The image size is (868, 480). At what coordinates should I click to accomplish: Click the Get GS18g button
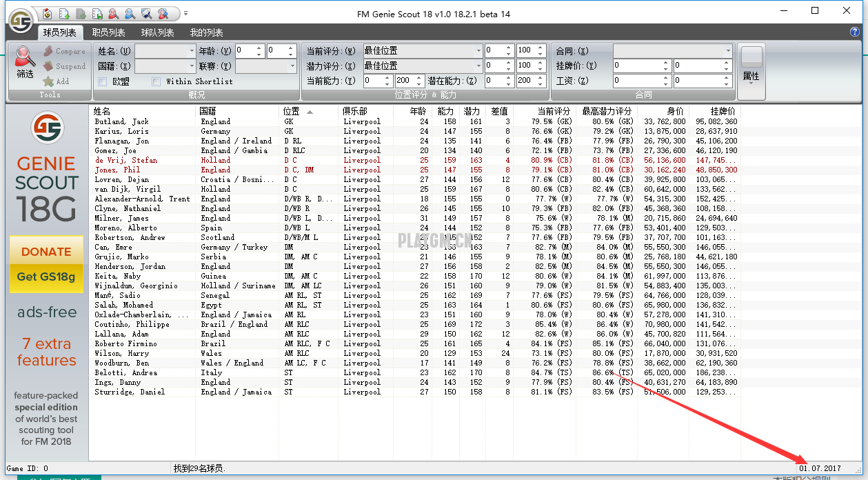point(46,277)
